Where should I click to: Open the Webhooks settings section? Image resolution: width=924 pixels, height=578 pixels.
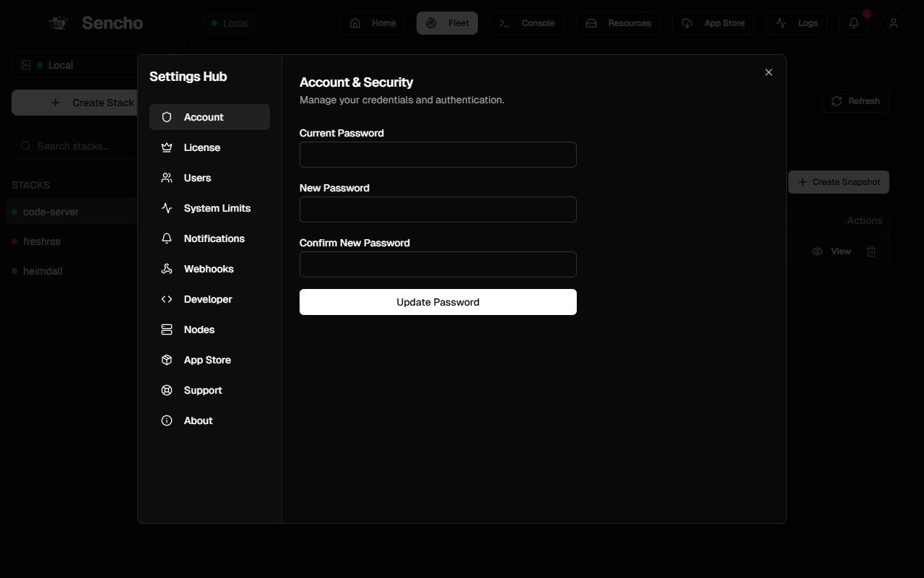209,269
